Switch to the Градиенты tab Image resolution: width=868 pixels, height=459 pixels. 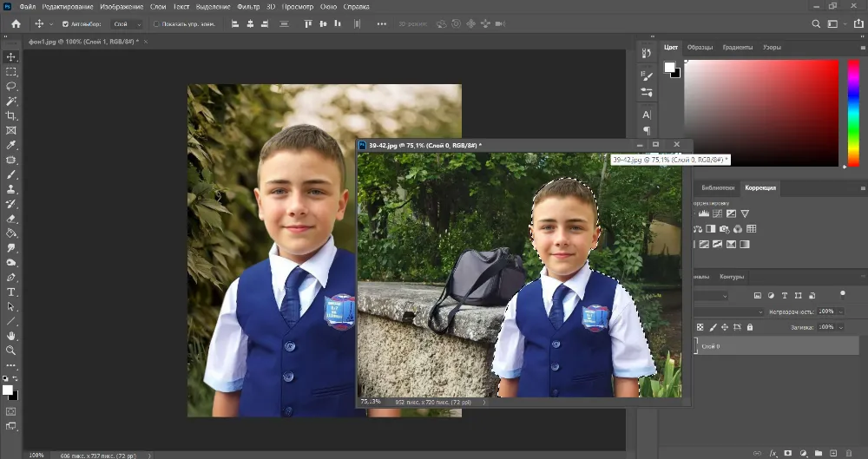click(x=737, y=47)
